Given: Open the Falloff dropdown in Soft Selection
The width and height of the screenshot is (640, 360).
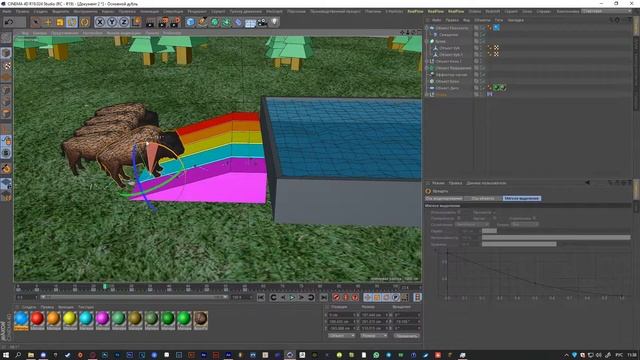Looking at the screenshot, I should 472,224.
